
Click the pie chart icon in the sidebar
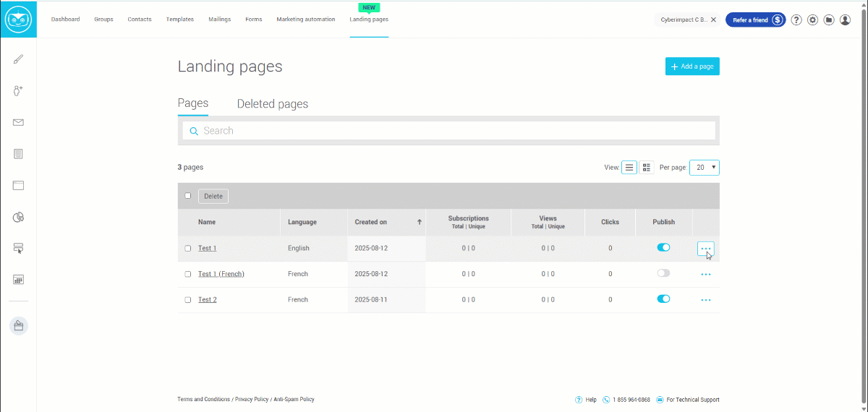point(18,217)
